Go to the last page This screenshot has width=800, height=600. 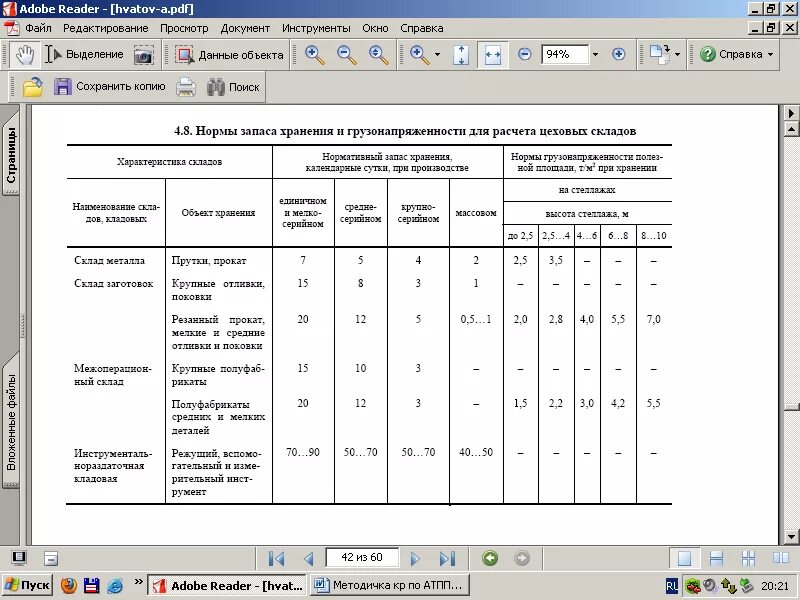click(447, 559)
